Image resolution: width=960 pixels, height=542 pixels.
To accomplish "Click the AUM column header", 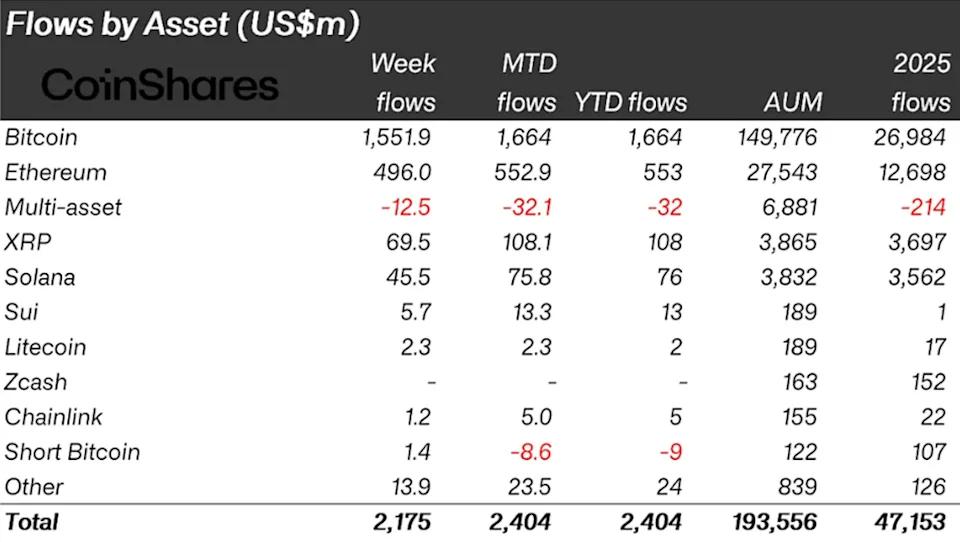I will coord(791,102).
